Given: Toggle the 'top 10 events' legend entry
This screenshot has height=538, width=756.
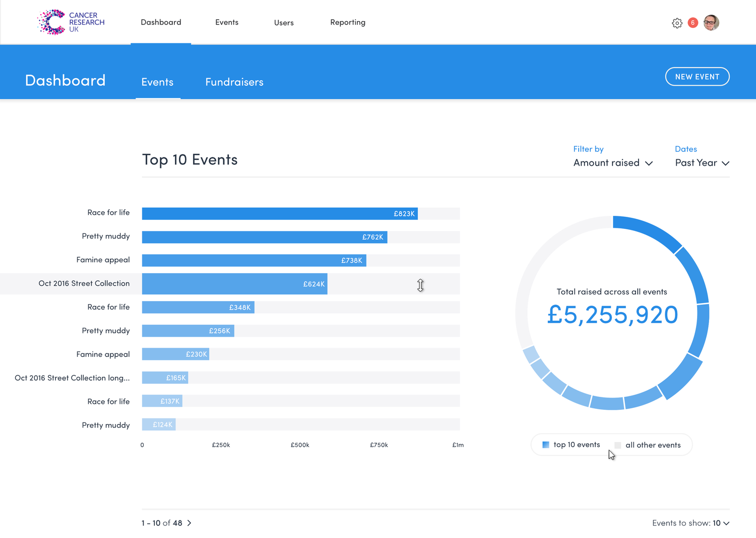Looking at the screenshot, I should point(577,444).
